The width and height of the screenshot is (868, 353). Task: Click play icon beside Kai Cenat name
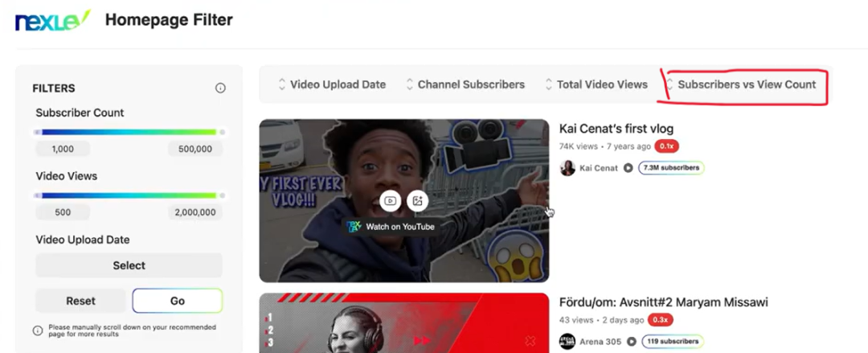click(x=628, y=168)
